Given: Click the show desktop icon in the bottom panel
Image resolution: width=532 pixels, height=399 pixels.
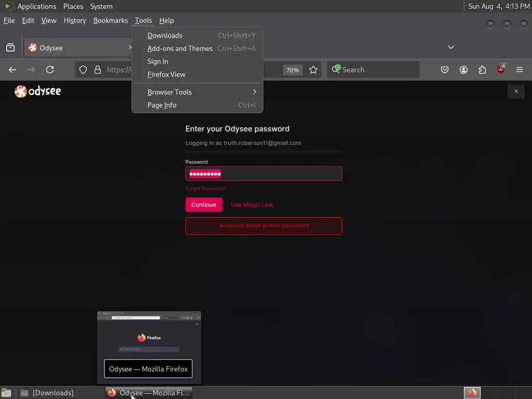Looking at the screenshot, I should coord(6,393).
